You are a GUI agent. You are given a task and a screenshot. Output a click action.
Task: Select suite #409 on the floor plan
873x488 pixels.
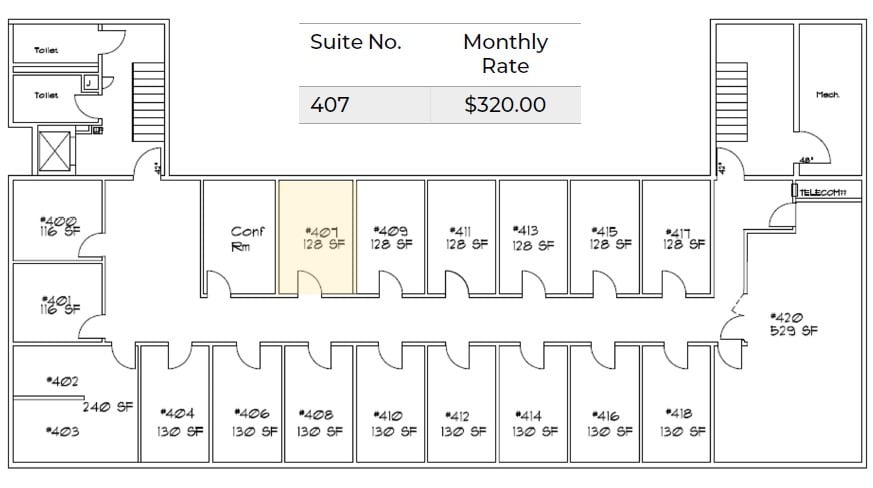pyautogui.click(x=391, y=237)
